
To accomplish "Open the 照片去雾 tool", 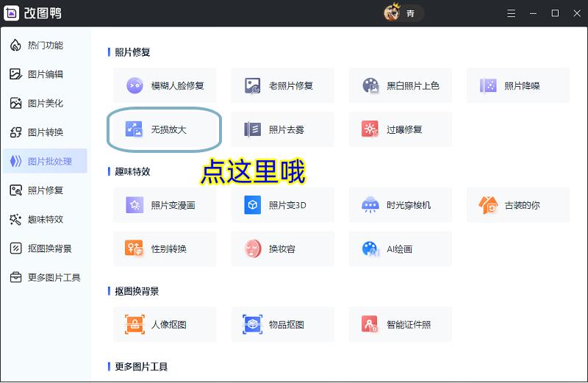I will (x=282, y=129).
